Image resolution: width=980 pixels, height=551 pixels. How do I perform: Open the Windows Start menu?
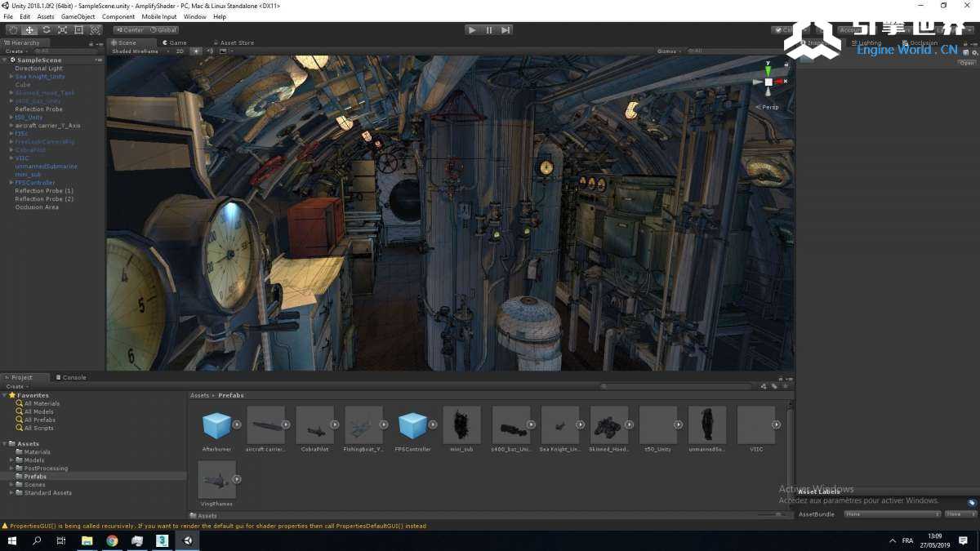[12, 540]
